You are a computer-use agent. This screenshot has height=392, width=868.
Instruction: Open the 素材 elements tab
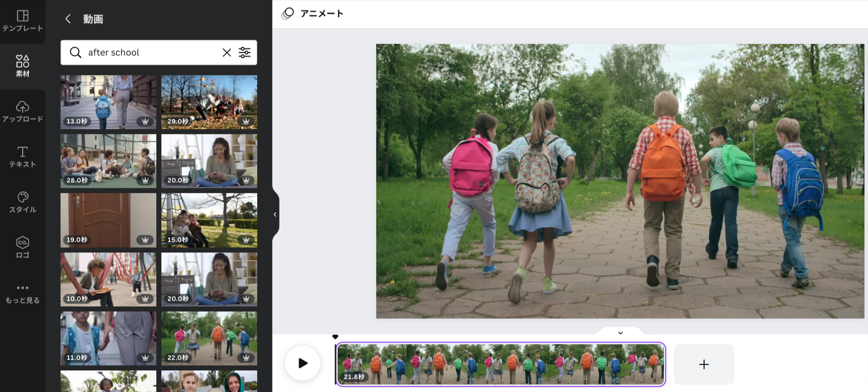(22, 66)
